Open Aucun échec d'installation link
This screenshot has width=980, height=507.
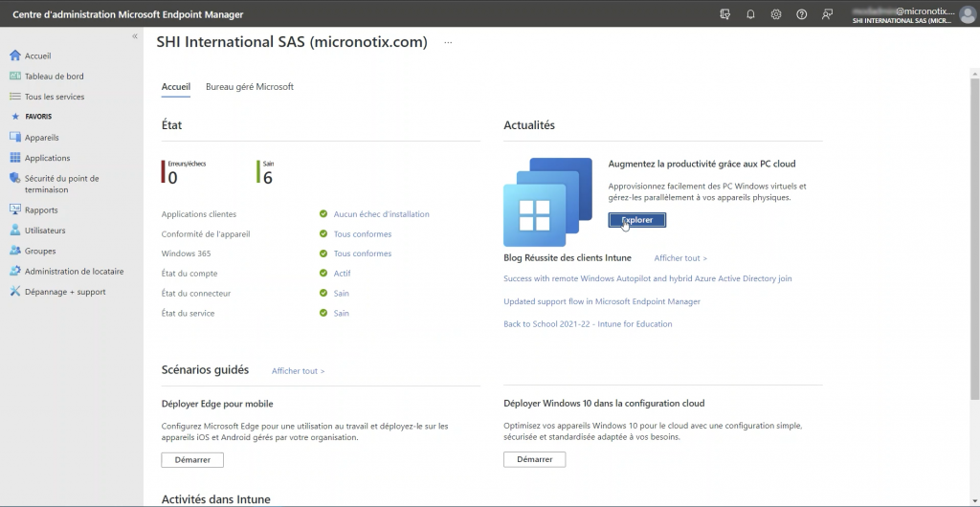tap(381, 214)
